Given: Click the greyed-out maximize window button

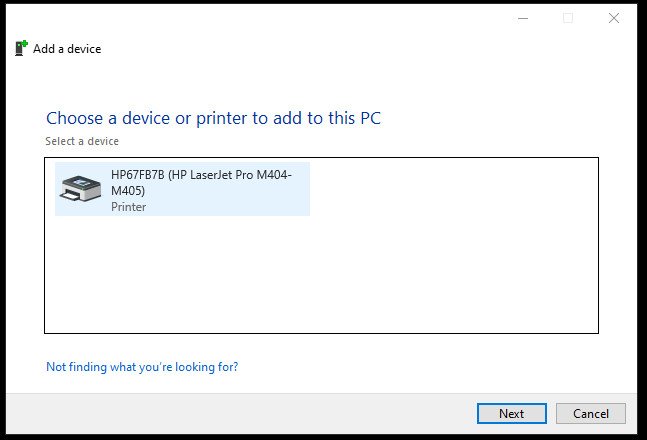Looking at the screenshot, I should click(x=568, y=18).
